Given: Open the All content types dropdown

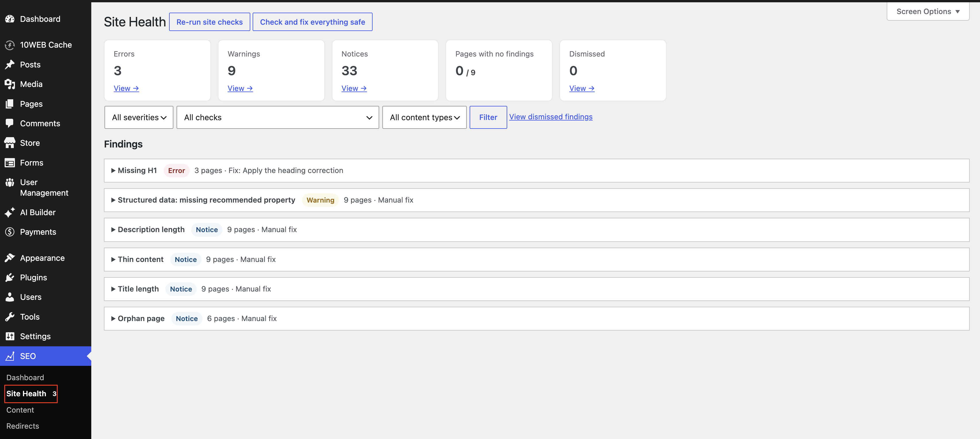Looking at the screenshot, I should [424, 118].
